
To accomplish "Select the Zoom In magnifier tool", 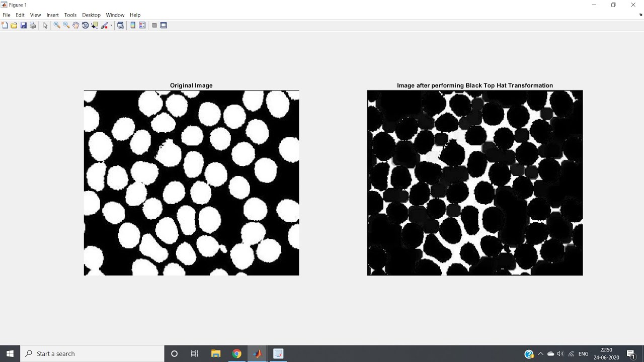I will pos(57,25).
